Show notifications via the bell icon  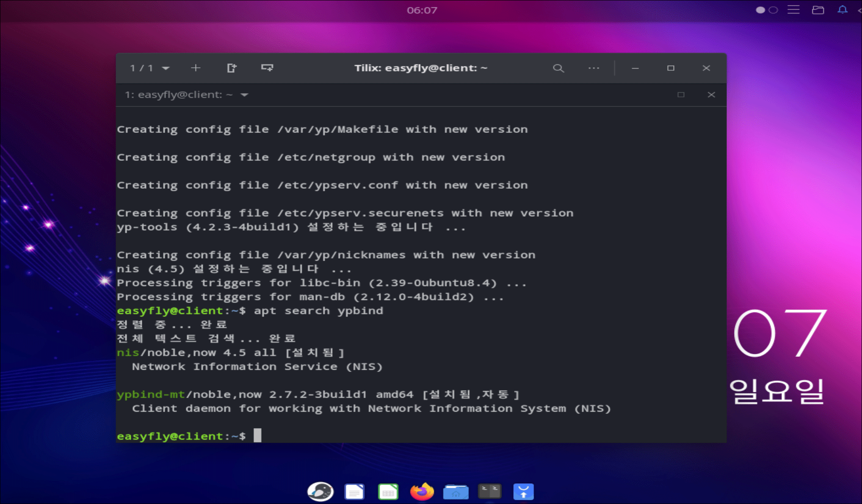coord(843,10)
